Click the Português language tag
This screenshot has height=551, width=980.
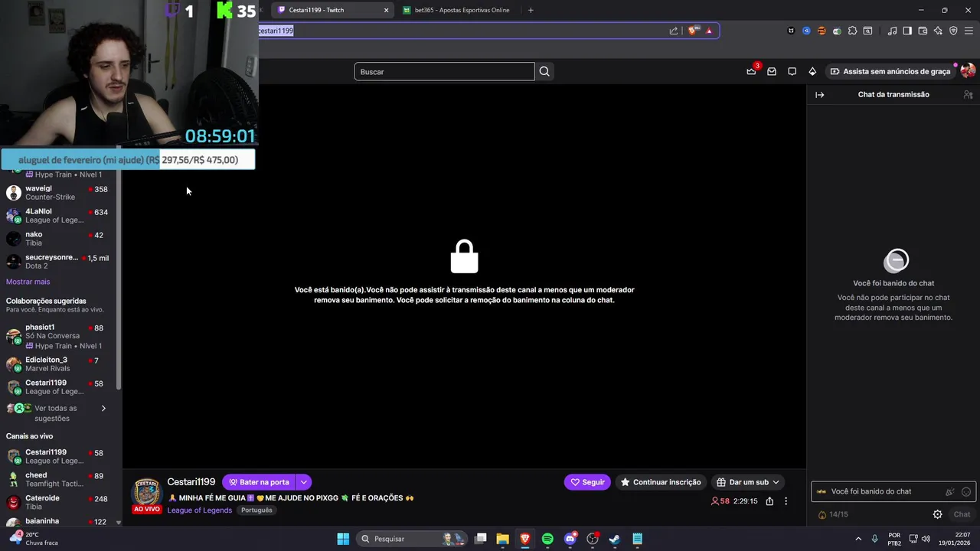256,510
